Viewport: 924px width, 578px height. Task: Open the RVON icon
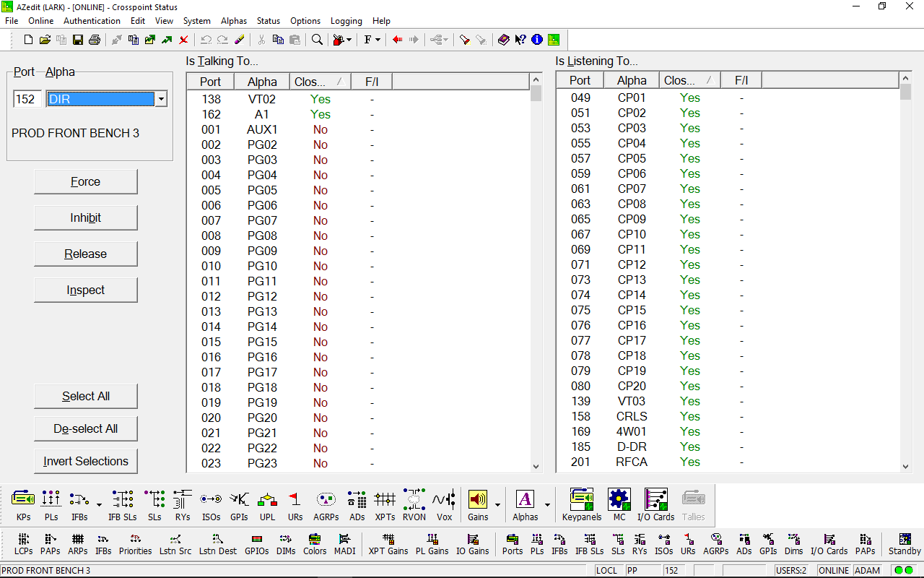coord(414,505)
